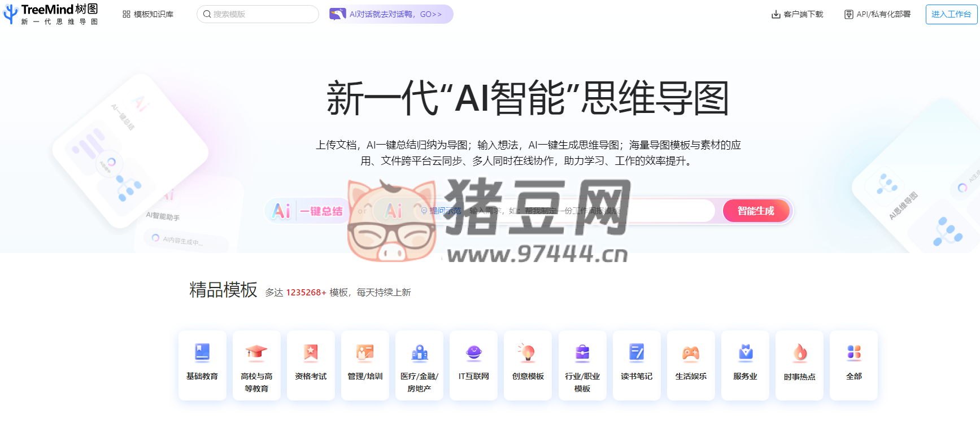The width and height of the screenshot is (980, 440).
Task: Choose the IT互联网 planet icon category
Action: pos(473,365)
